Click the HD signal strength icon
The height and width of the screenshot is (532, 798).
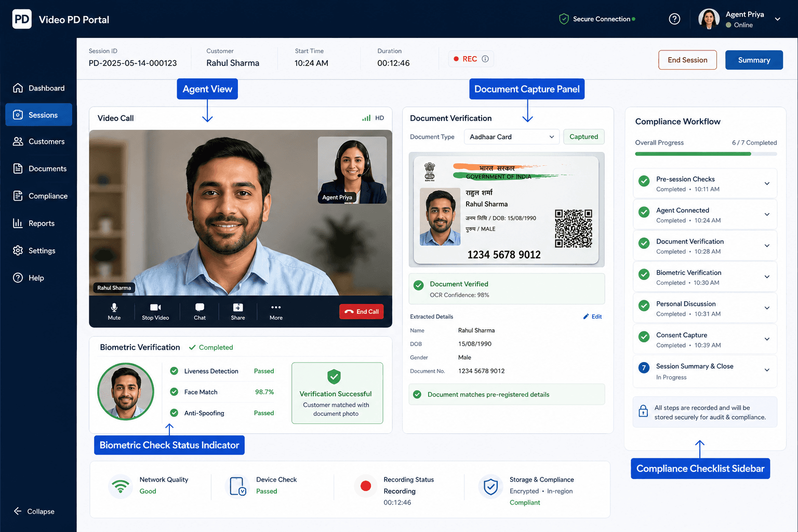tap(366, 118)
